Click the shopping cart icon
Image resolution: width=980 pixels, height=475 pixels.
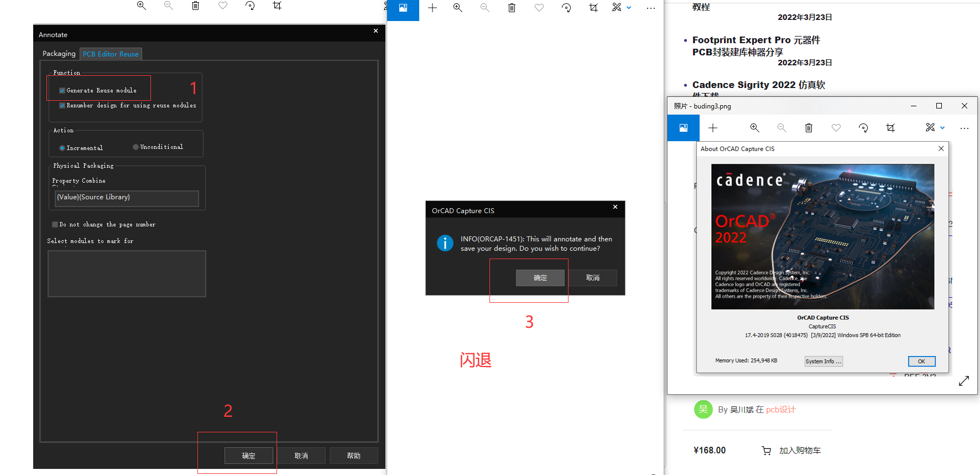(767, 451)
